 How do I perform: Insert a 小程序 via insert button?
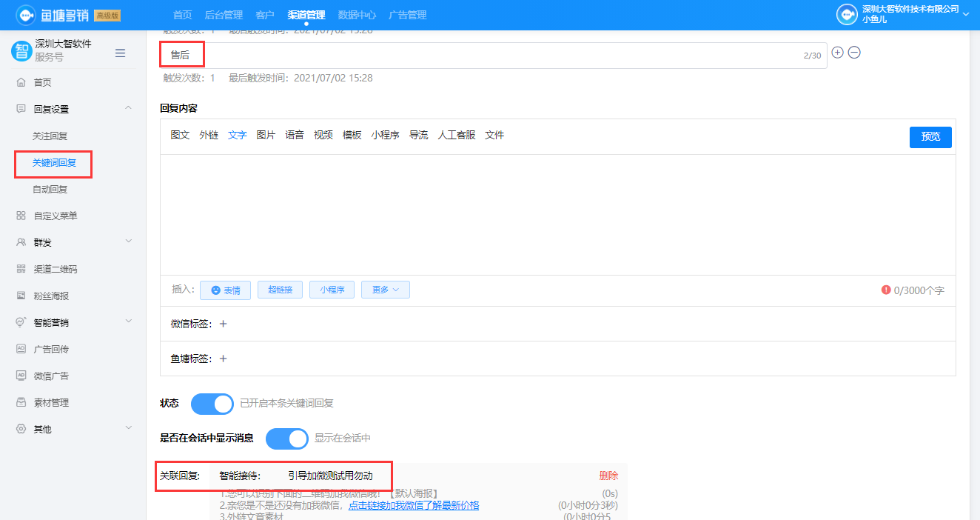[332, 290]
